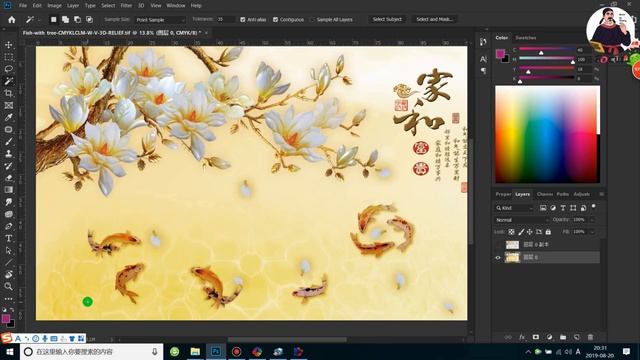Viewport: 640px width, 360px height.
Task: Open the Image menu
Action: [54, 6]
